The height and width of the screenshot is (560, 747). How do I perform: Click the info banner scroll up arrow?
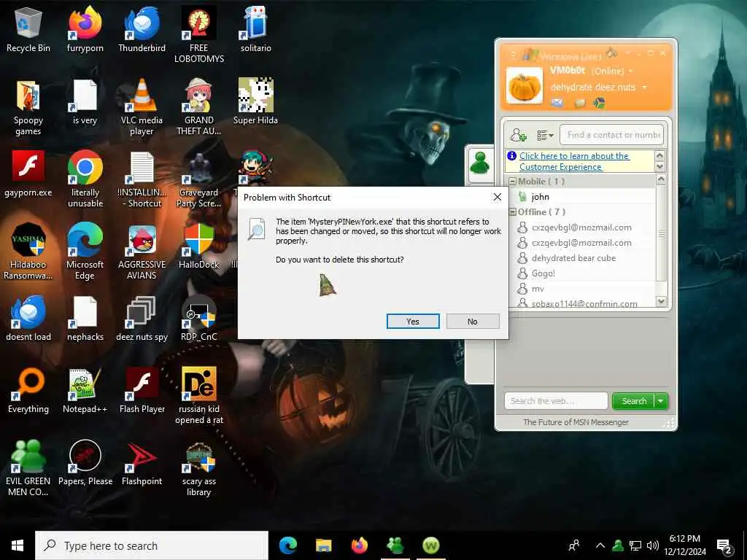point(659,156)
